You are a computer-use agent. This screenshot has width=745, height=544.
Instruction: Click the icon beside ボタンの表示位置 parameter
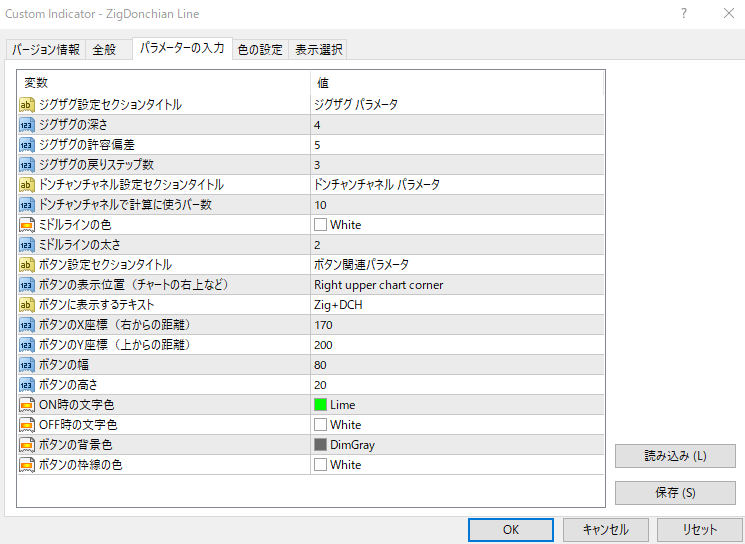click(27, 285)
